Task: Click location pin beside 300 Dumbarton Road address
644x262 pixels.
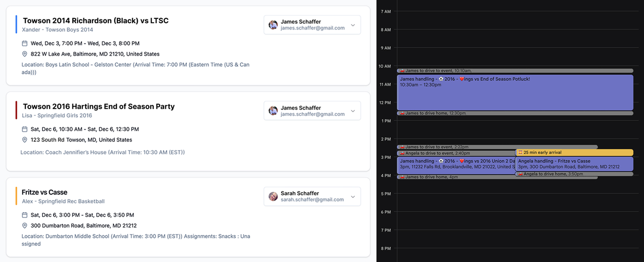Action: 25,226
